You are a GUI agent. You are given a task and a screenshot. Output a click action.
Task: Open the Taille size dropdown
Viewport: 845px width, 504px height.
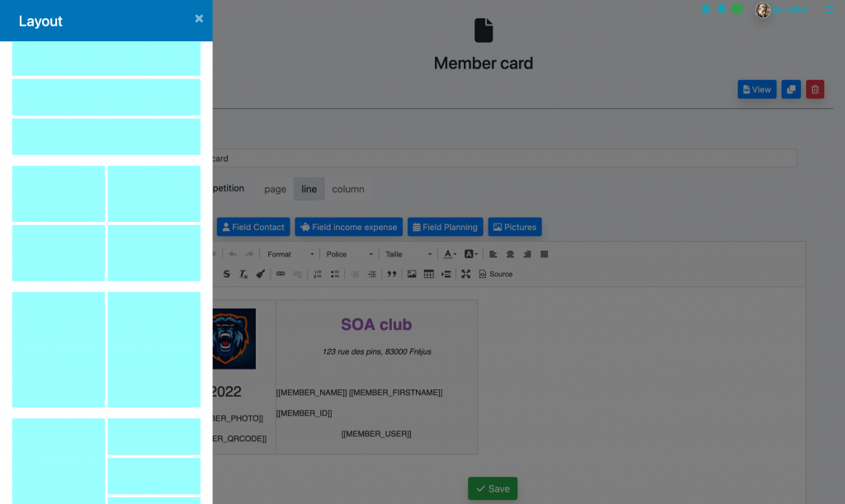408,254
